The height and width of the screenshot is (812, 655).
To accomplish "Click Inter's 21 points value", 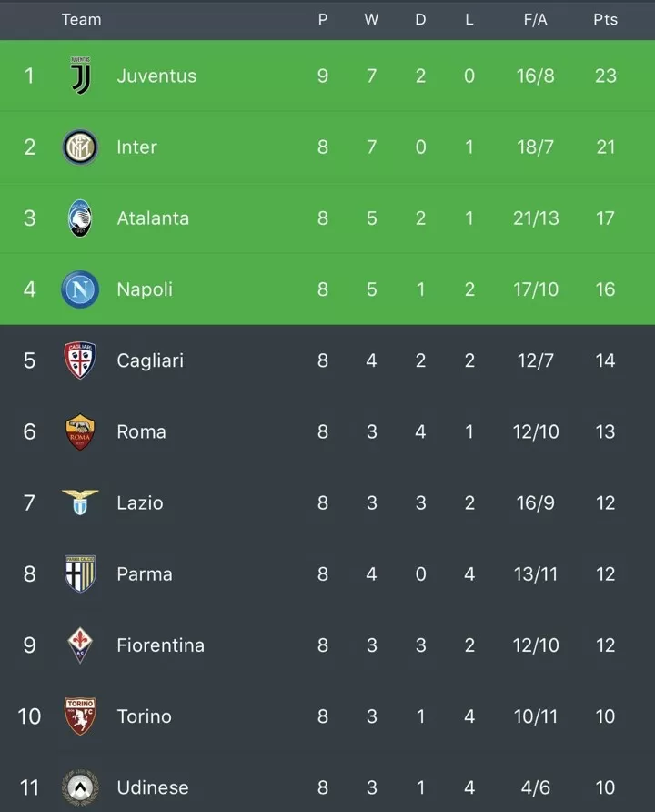I will pos(605,147).
